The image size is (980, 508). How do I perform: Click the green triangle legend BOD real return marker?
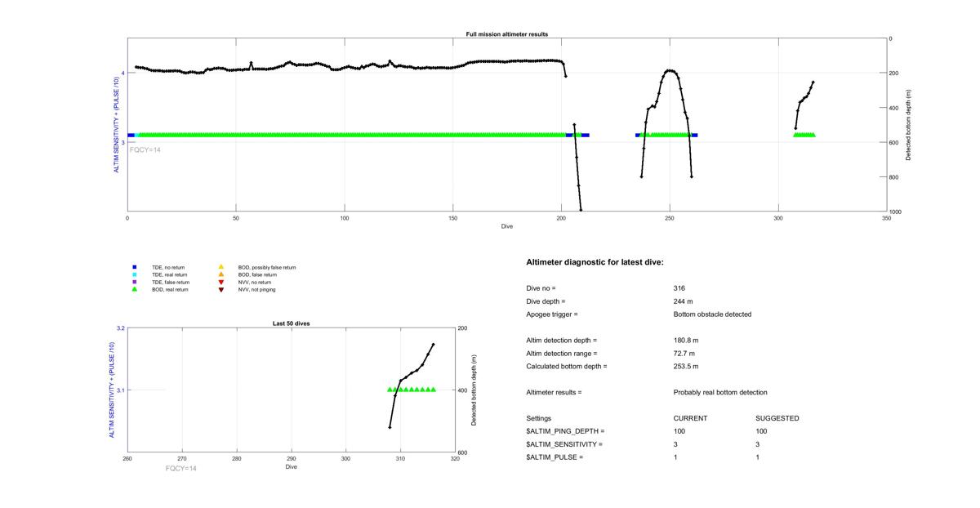click(134, 289)
